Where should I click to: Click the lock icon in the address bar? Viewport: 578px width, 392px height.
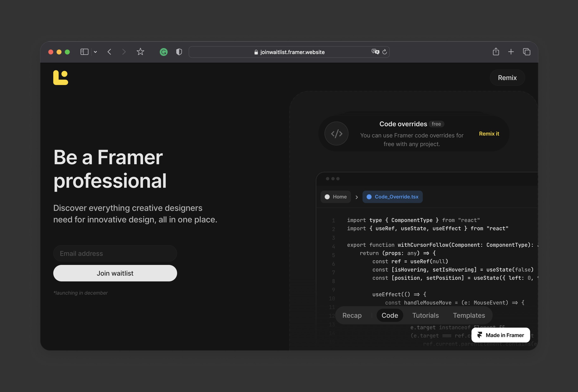point(256,52)
